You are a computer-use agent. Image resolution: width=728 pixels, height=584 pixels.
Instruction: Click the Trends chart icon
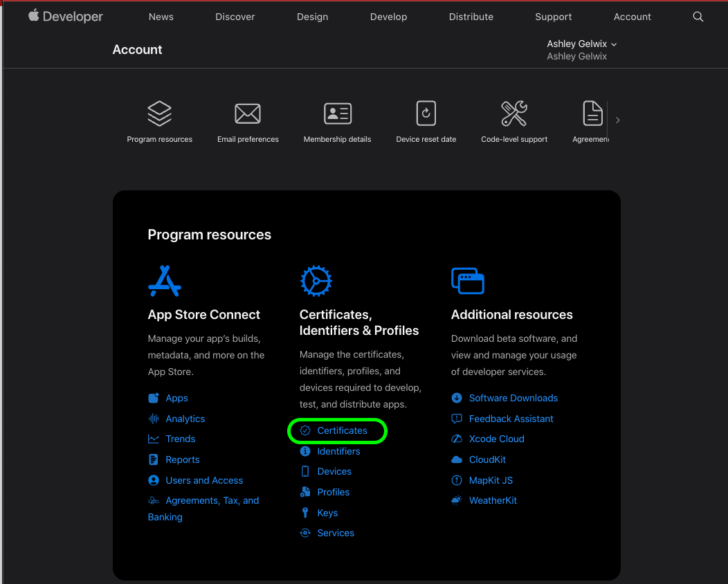point(153,439)
